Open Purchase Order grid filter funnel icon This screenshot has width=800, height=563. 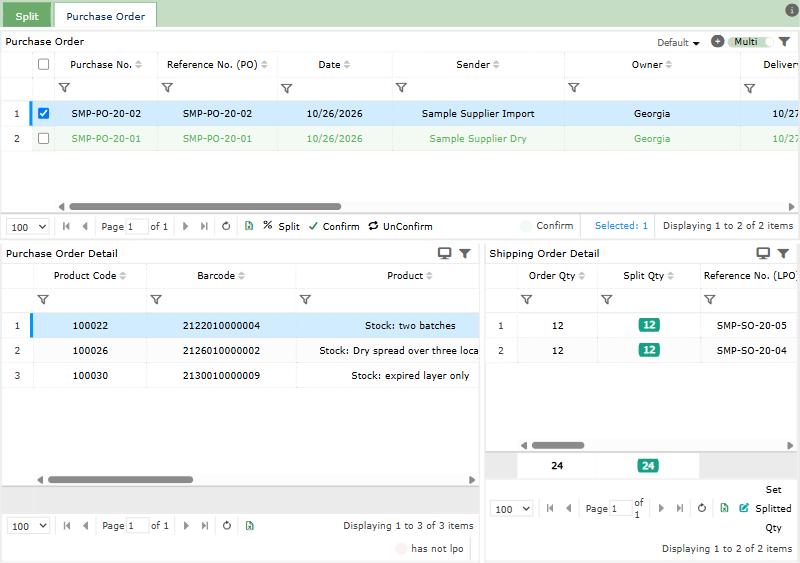point(784,41)
